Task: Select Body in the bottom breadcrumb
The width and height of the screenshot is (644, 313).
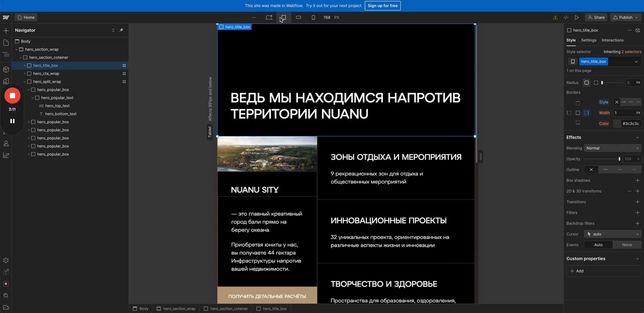Action: (141, 309)
